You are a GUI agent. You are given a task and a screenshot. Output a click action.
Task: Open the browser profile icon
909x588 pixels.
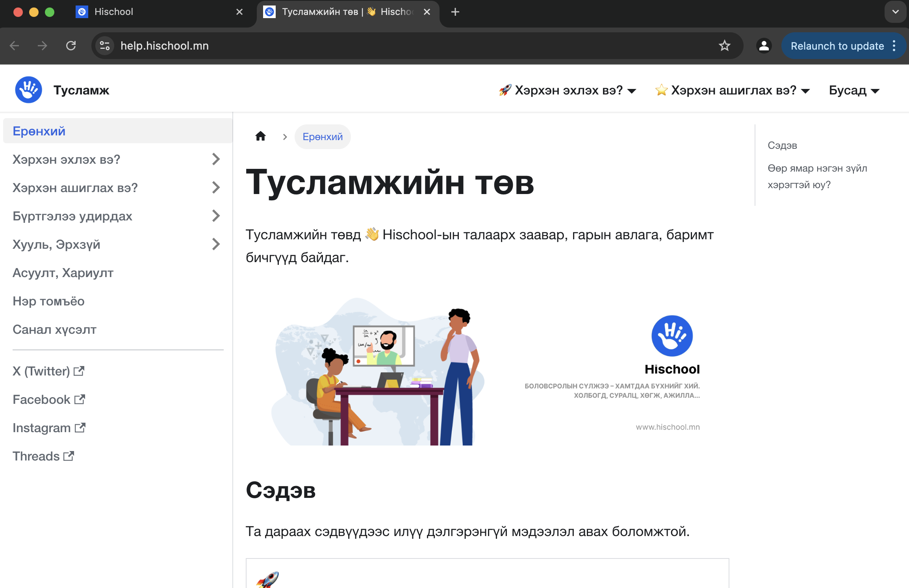pos(764,46)
